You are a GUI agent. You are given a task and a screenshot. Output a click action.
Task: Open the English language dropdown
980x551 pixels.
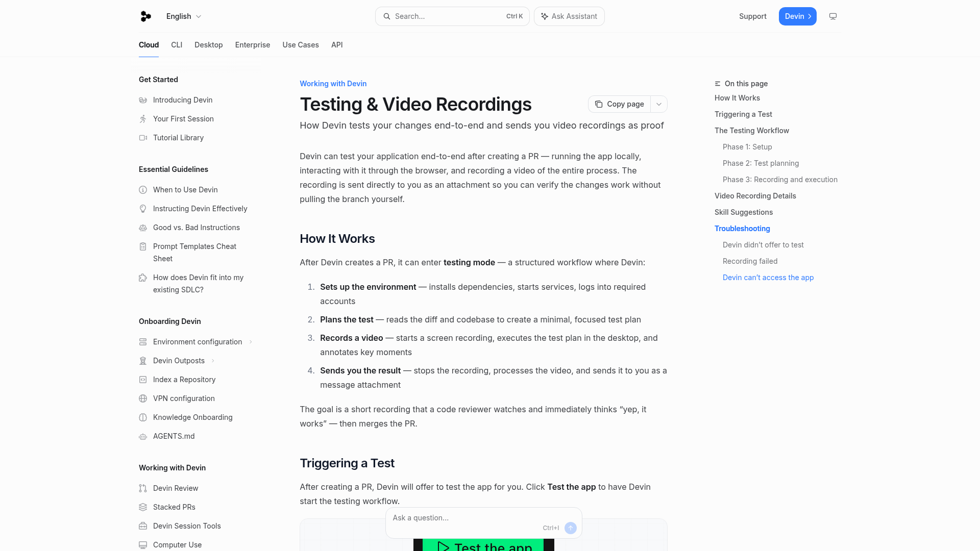[184, 16]
